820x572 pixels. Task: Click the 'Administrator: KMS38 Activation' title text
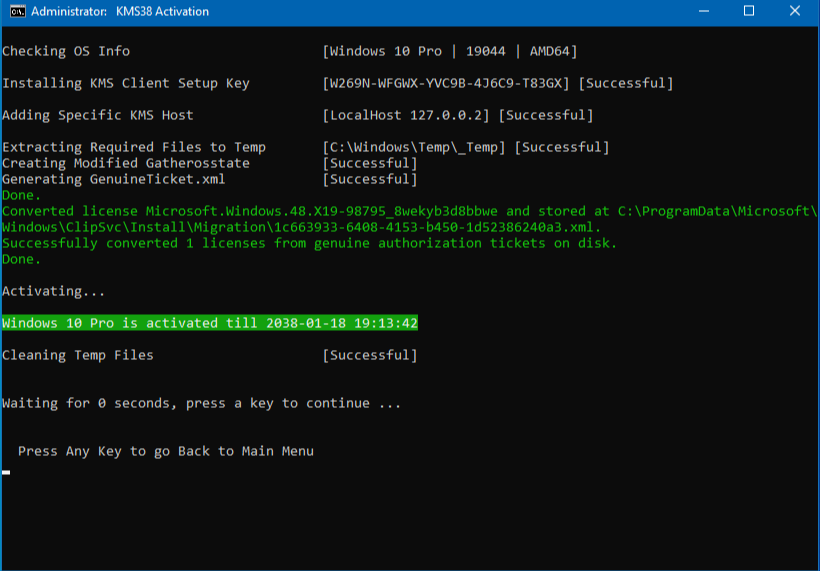point(120,12)
